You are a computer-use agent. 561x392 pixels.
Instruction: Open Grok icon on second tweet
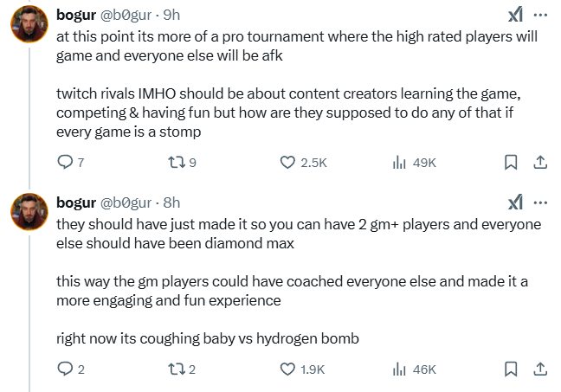514,202
